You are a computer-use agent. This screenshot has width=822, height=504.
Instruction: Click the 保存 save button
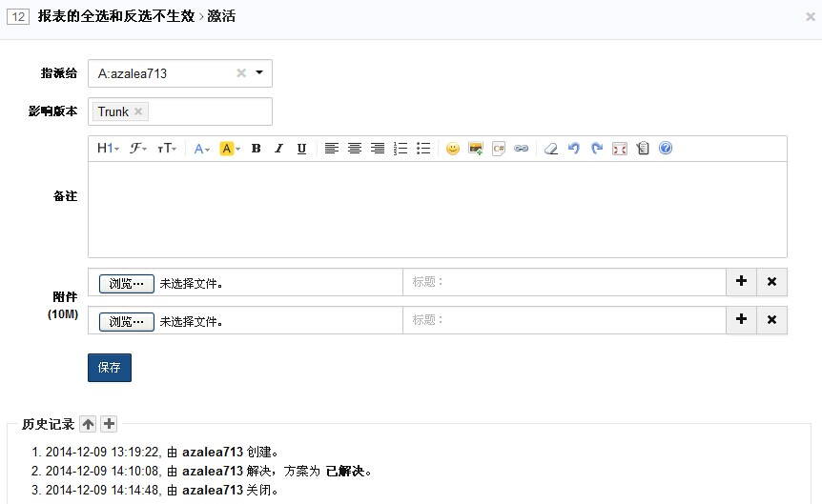[x=110, y=368]
